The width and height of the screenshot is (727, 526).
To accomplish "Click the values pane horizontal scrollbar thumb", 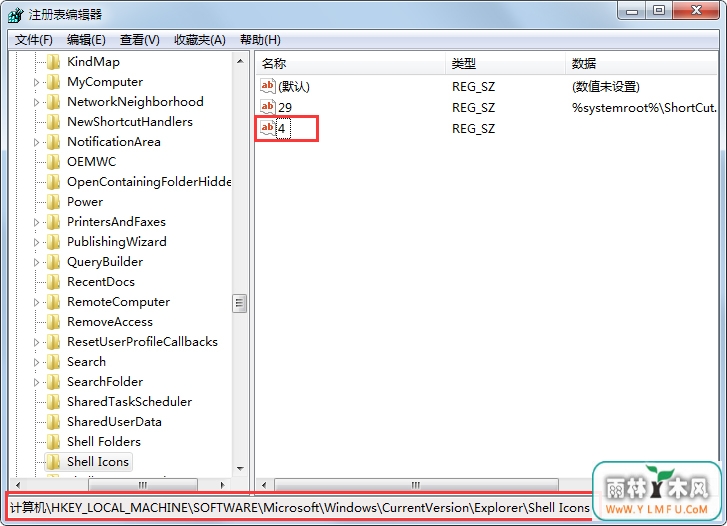I will 416,485.
